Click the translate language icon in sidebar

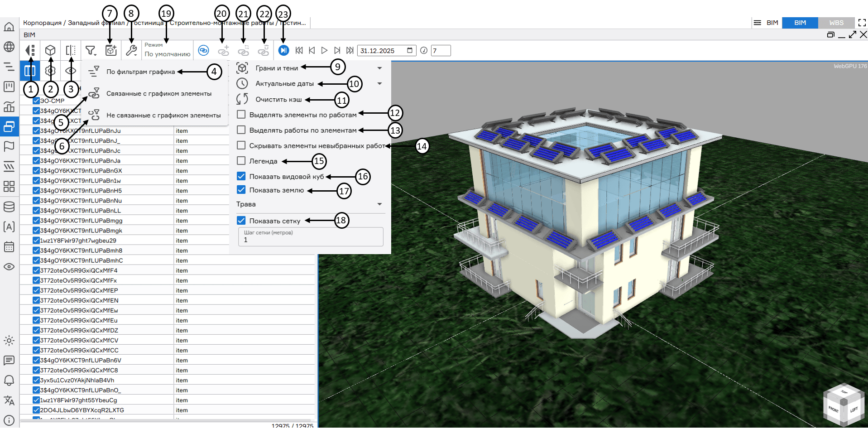point(9,400)
